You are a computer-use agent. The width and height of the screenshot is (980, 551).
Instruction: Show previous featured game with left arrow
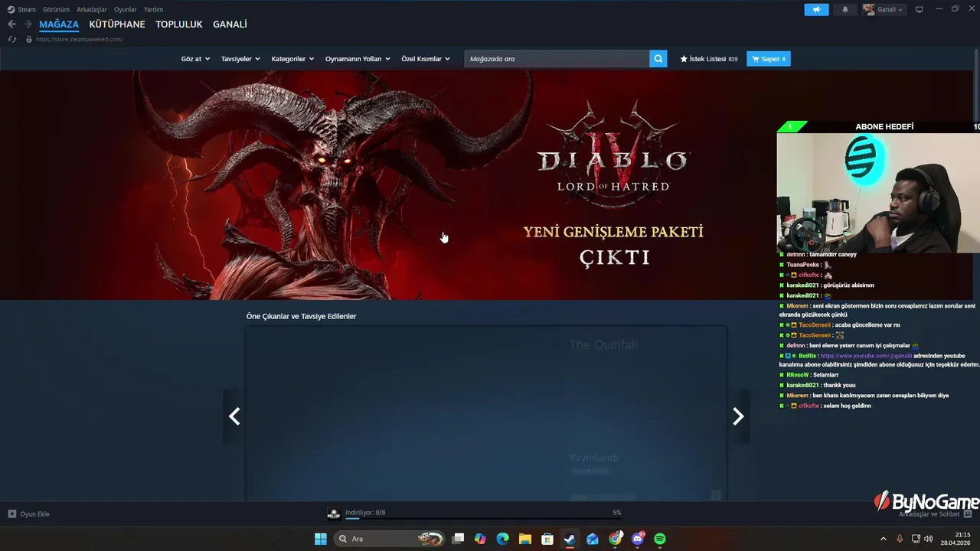234,416
